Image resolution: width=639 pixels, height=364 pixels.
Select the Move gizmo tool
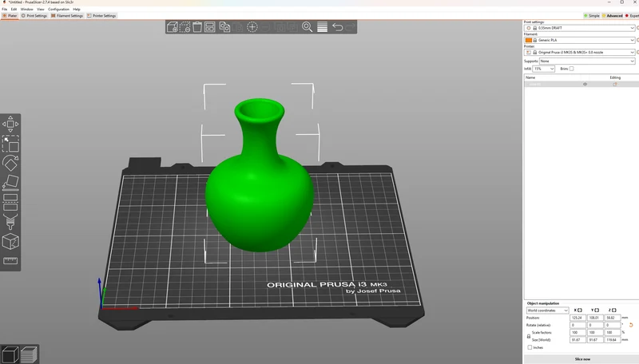point(10,125)
